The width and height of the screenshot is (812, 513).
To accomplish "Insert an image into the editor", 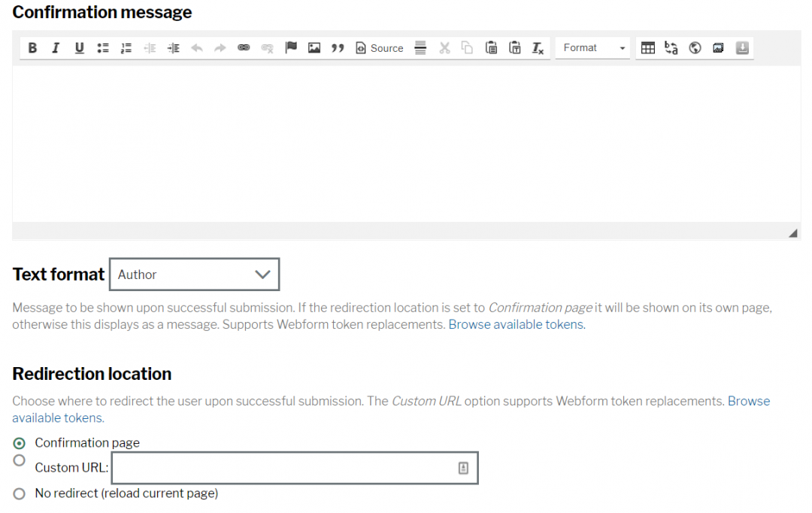I will (314, 47).
